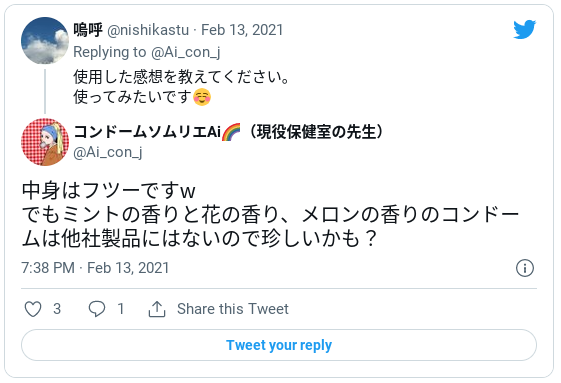The width and height of the screenshot is (561, 383).
Task: Click the Twitter bird logo
Action: [x=524, y=29]
